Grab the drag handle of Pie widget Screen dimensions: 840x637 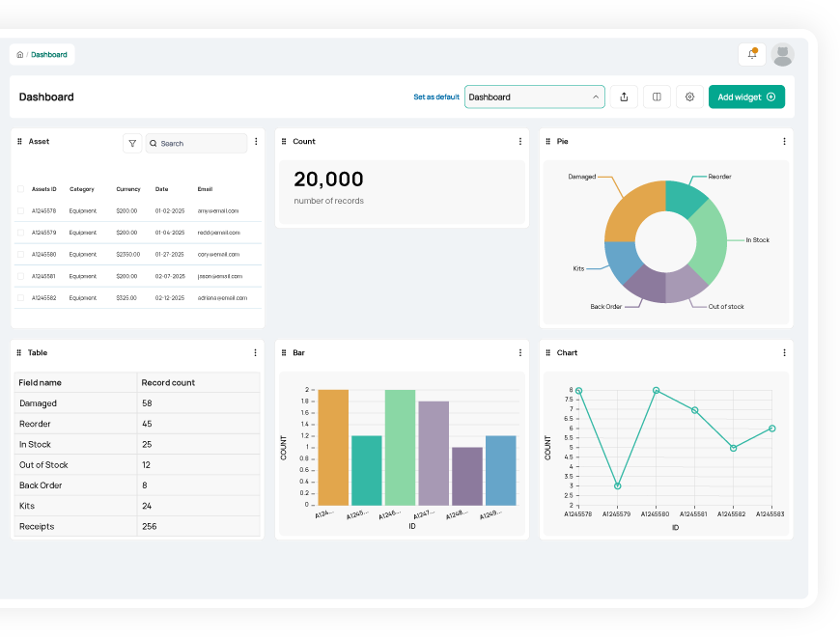(548, 142)
